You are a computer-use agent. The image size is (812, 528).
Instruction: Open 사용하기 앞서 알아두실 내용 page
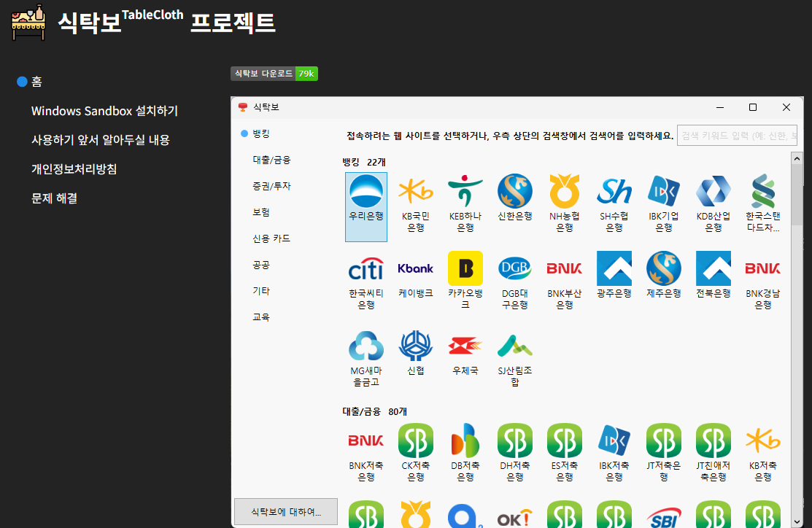(x=101, y=140)
